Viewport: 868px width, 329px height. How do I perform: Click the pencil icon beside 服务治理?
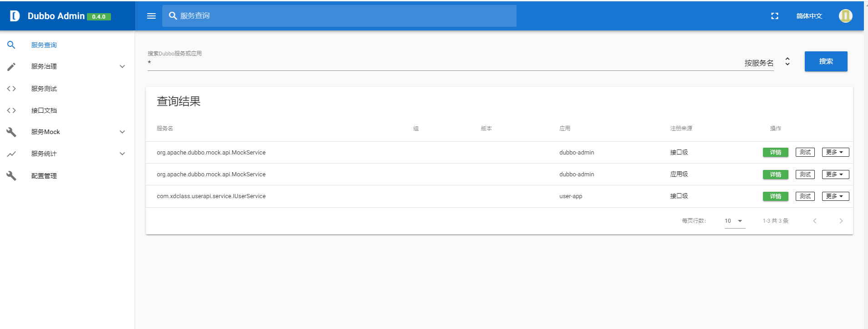pyautogui.click(x=11, y=67)
